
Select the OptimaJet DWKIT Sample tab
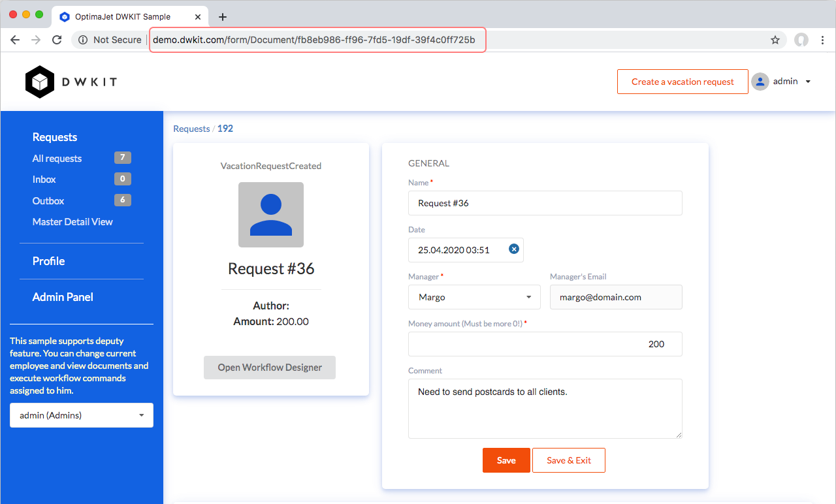click(x=131, y=16)
